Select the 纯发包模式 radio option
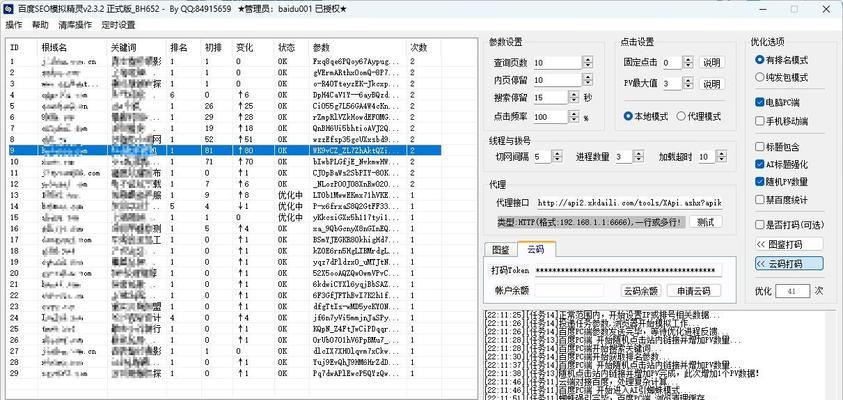The height and width of the screenshot is (400, 843). [781, 77]
